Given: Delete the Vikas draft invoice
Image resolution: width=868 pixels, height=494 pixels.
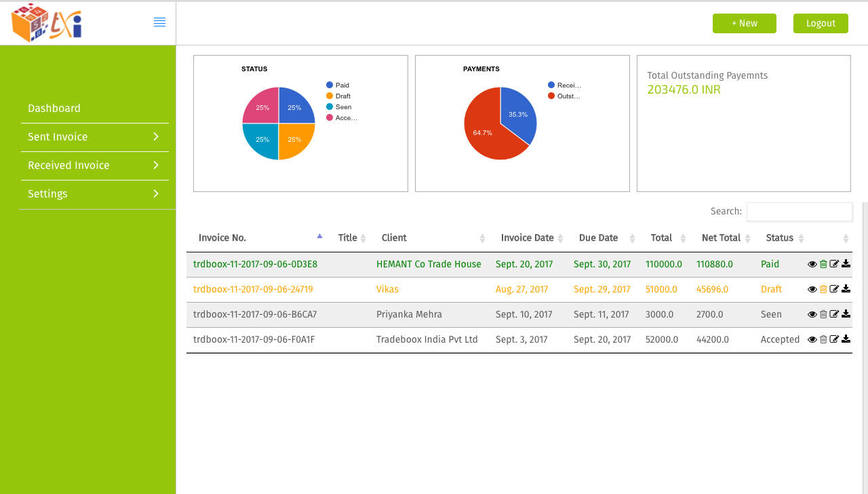Looking at the screenshot, I should (823, 290).
